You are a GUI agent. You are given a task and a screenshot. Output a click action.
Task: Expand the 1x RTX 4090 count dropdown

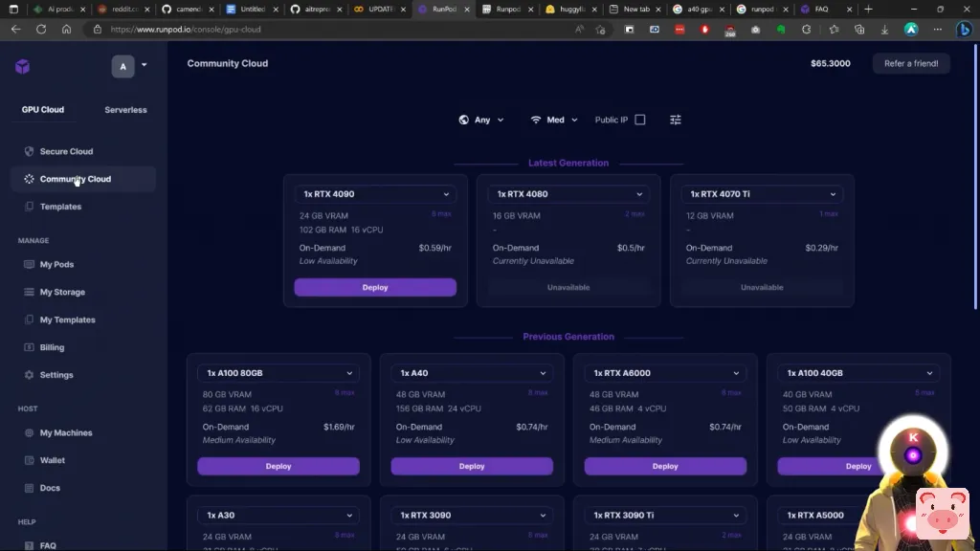click(375, 193)
